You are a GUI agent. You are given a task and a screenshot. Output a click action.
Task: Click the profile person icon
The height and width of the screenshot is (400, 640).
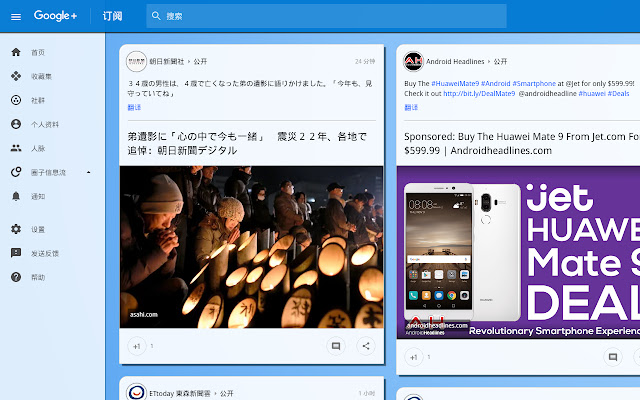click(16, 124)
